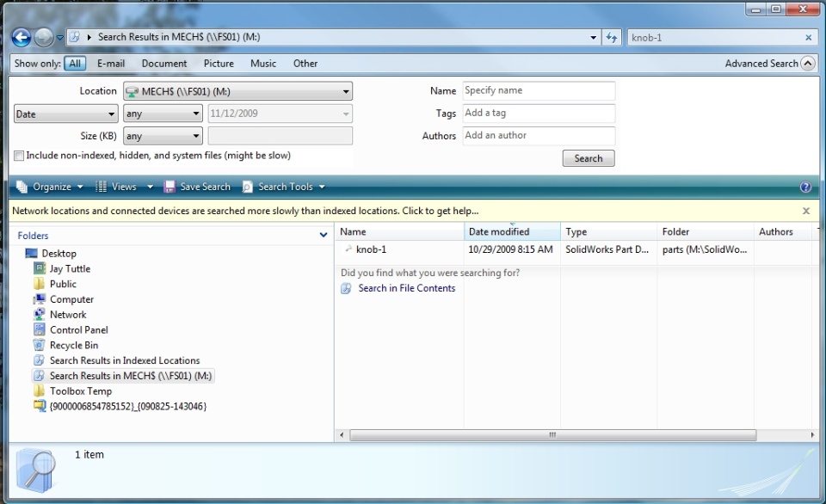The image size is (826, 504).
Task: Click the scrollbar left arrow
Action: tap(342, 435)
